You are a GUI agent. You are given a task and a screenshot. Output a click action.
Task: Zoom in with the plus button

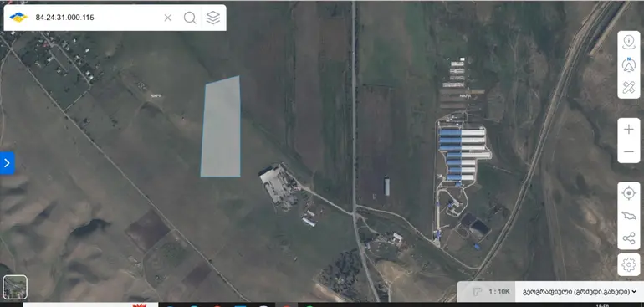628,130
